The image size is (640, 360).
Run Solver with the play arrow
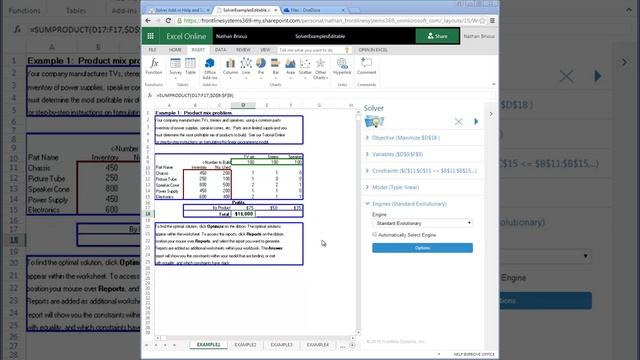(476, 121)
